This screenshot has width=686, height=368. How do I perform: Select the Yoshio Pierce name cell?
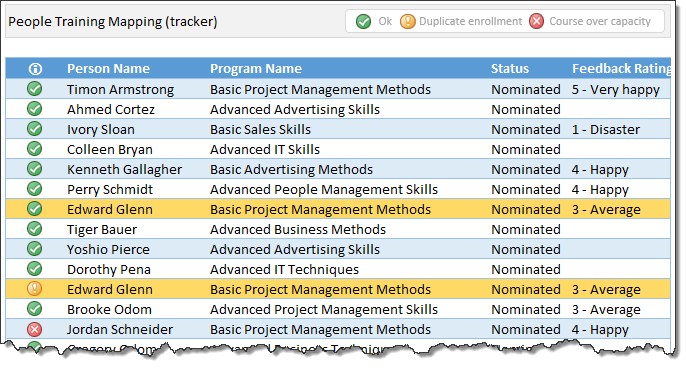pyautogui.click(x=108, y=249)
